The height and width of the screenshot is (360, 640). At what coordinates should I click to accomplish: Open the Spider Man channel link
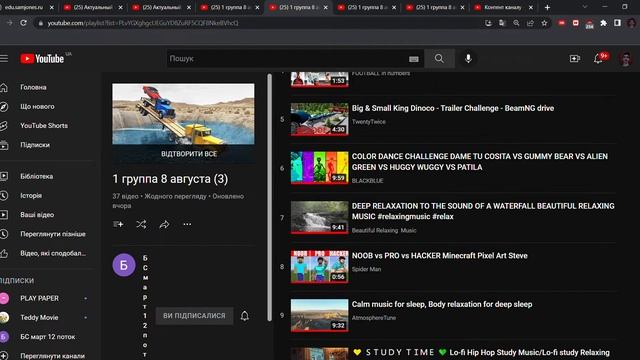pyautogui.click(x=367, y=269)
